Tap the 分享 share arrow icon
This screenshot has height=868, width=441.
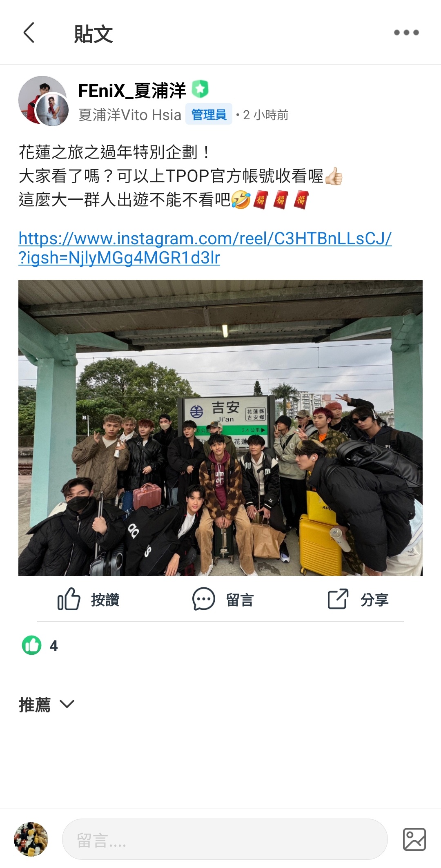338,599
